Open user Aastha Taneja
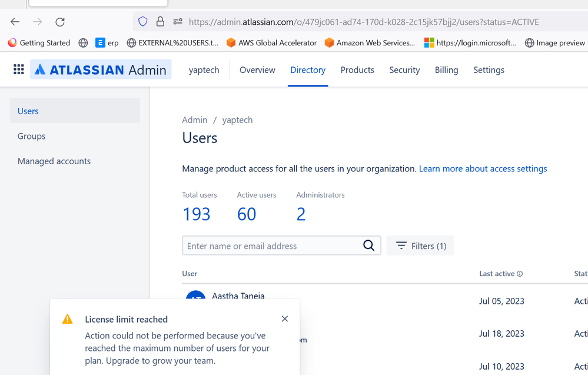 tap(238, 296)
